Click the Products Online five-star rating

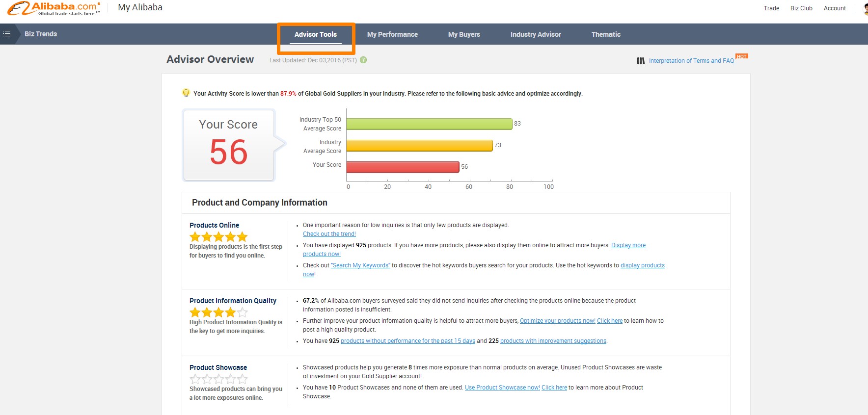(218, 237)
